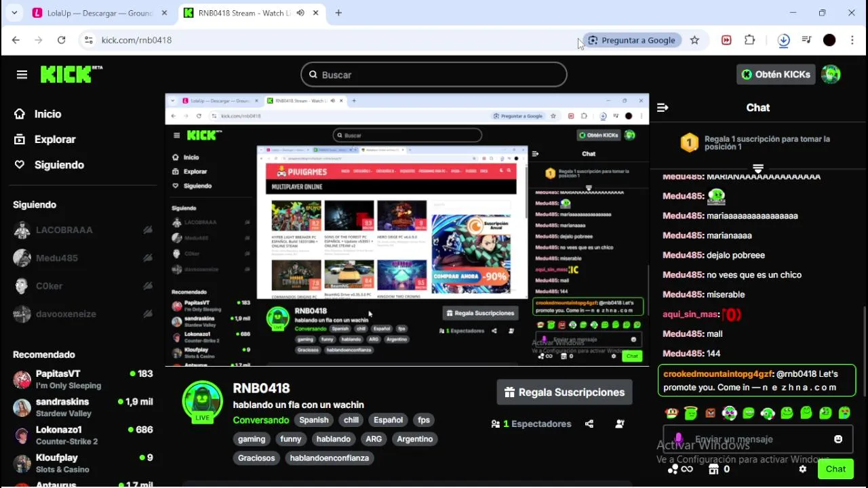Image resolution: width=868 pixels, height=488 pixels.
Task: Click the Enviar un mensaje chat input
Action: [758, 439]
